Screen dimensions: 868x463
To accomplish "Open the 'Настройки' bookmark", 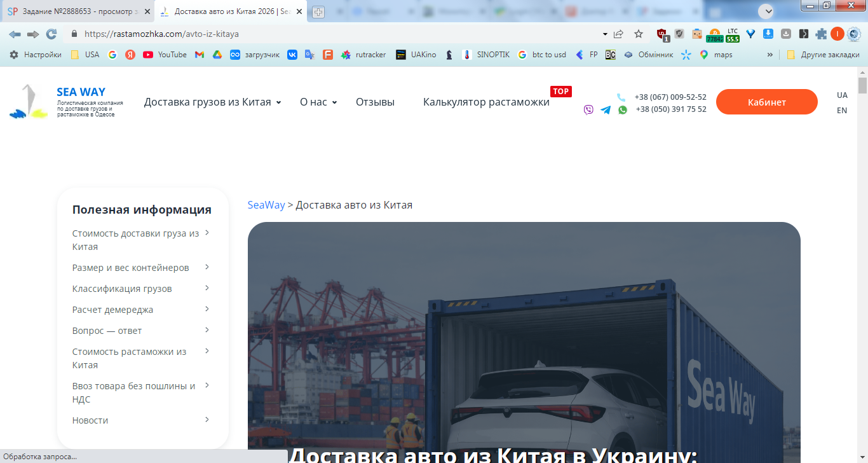I will [36, 55].
